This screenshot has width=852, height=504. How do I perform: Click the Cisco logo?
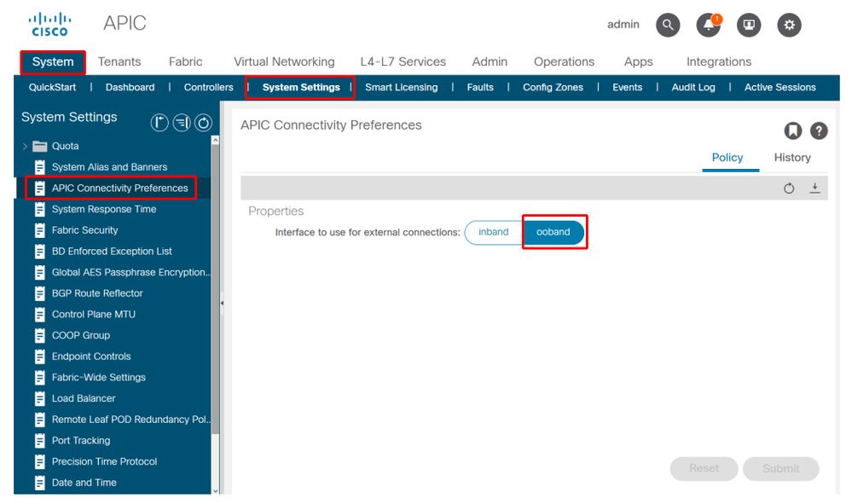(49, 25)
